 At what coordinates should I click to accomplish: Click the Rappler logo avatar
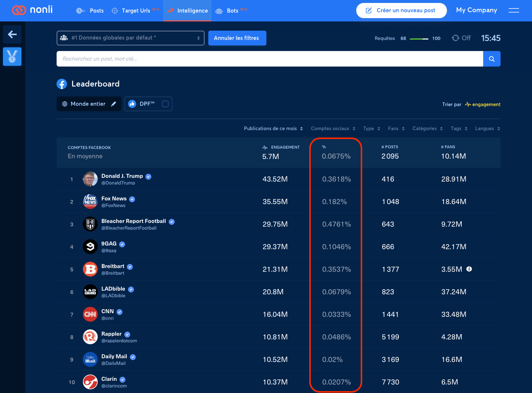(x=90, y=337)
